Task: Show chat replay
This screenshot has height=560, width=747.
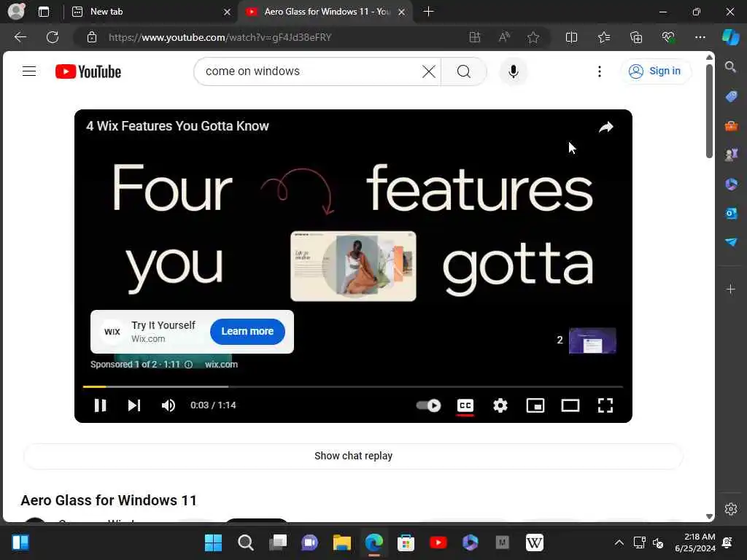Action: point(353,456)
